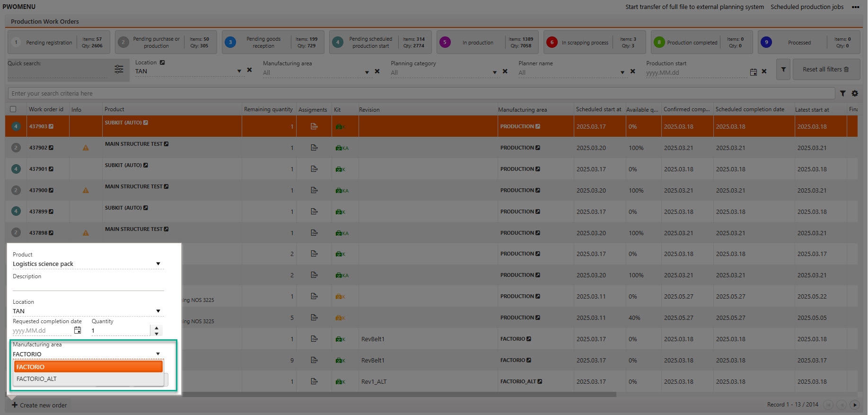Click the Enter your search criteria field
The height and width of the screenshot is (415, 868).
(x=421, y=94)
